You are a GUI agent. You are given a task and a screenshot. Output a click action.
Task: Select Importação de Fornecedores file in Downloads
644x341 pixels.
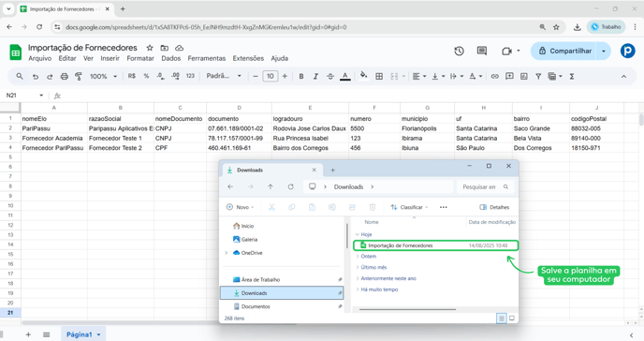pyautogui.click(x=435, y=245)
